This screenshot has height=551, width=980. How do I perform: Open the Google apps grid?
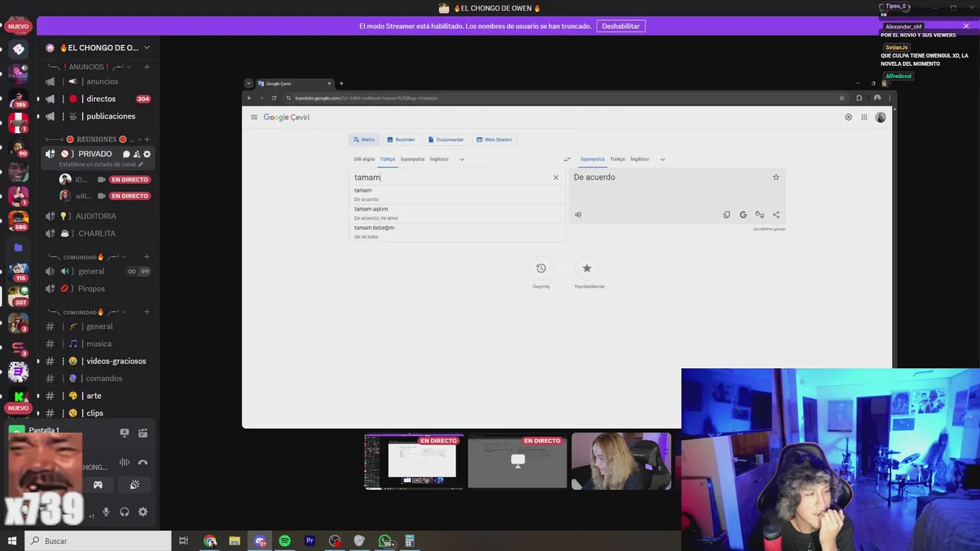click(864, 117)
